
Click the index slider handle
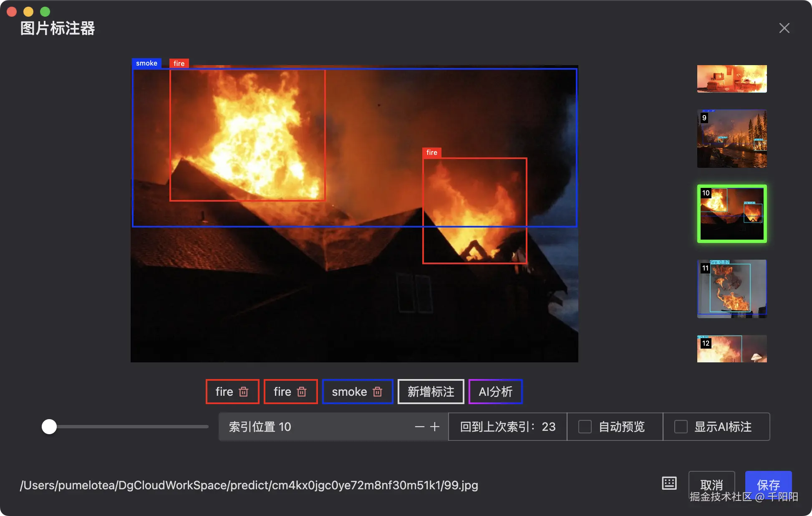tap(49, 427)
